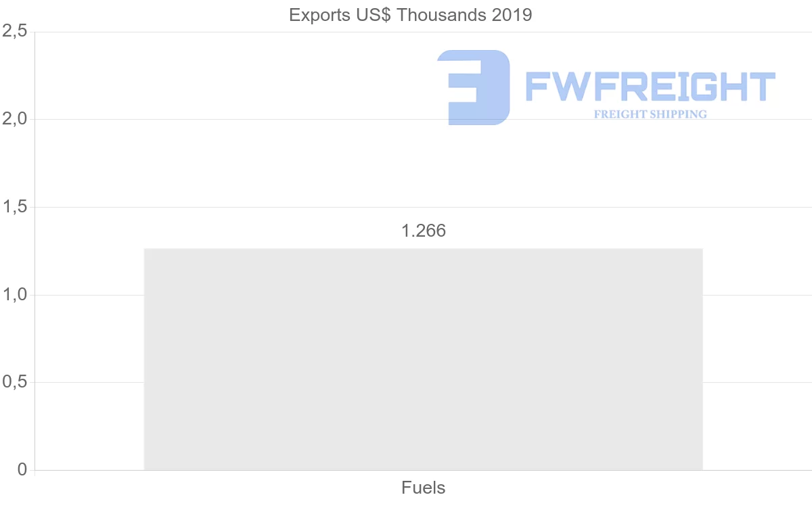
Task: Click the FWFREIGHT "F" logo icon
Action: pos(474,87)
